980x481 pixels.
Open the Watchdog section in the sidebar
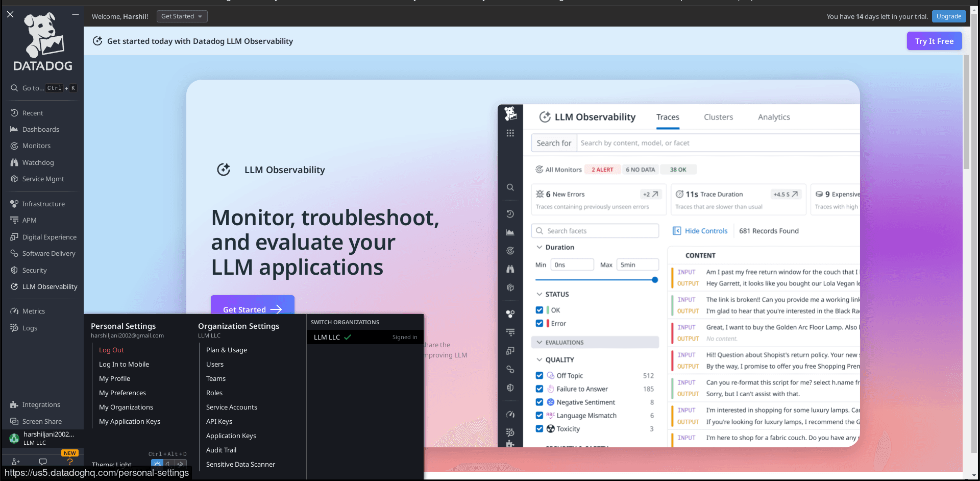pyautogui.click(x=37, y=162)
